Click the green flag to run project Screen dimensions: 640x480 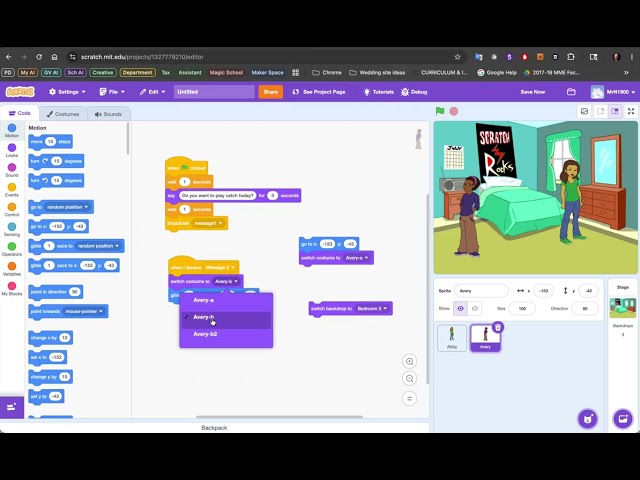440,111
